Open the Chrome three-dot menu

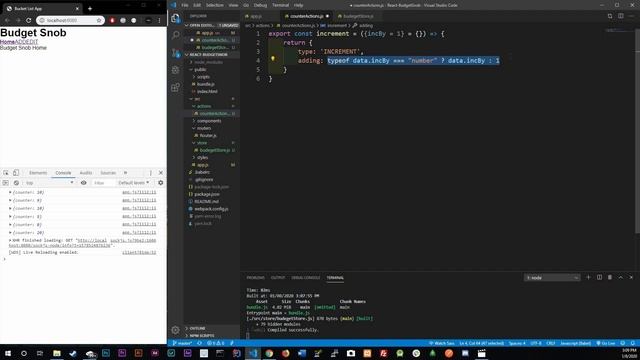[159, 20]
